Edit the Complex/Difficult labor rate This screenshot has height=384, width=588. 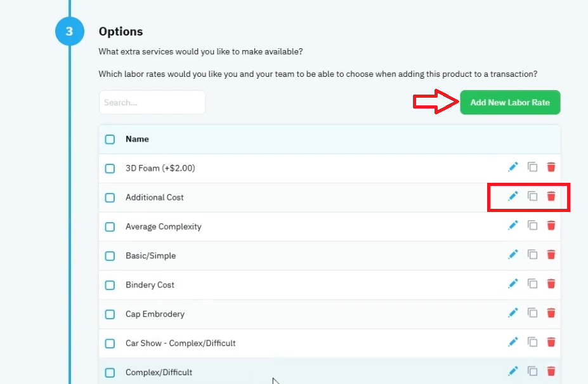pos(513,371)
